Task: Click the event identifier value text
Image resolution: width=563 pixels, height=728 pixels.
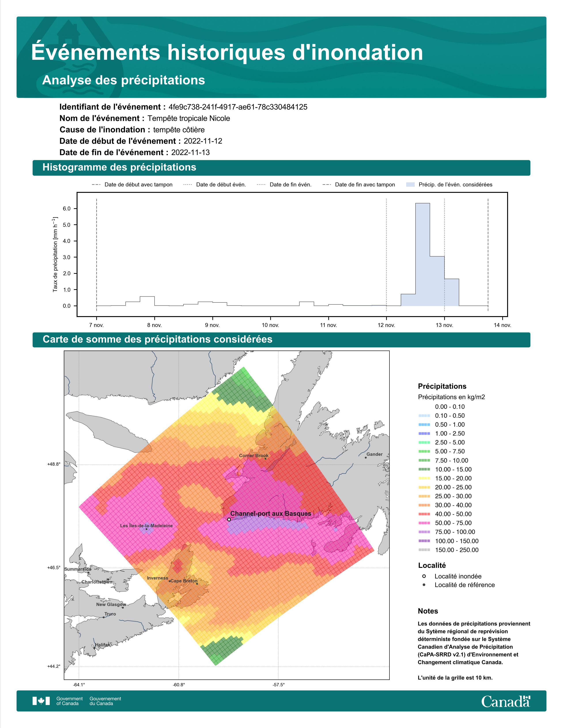Action: pos(238,107)
